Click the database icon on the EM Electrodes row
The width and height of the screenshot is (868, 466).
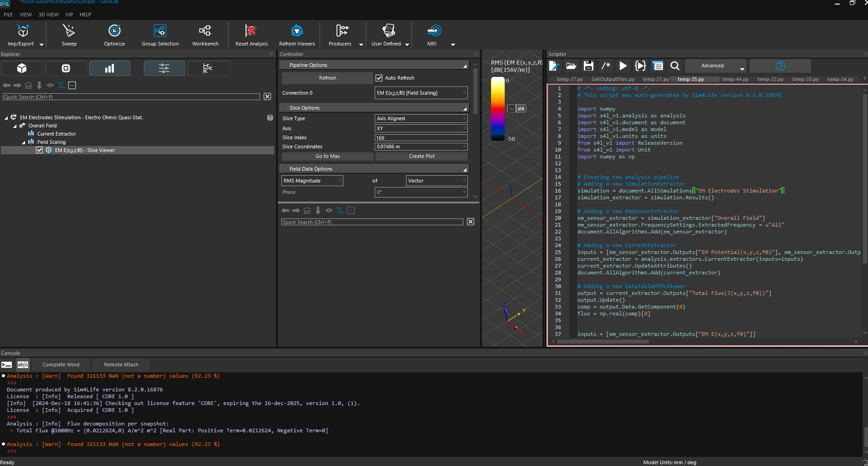[x=270, y=117]
